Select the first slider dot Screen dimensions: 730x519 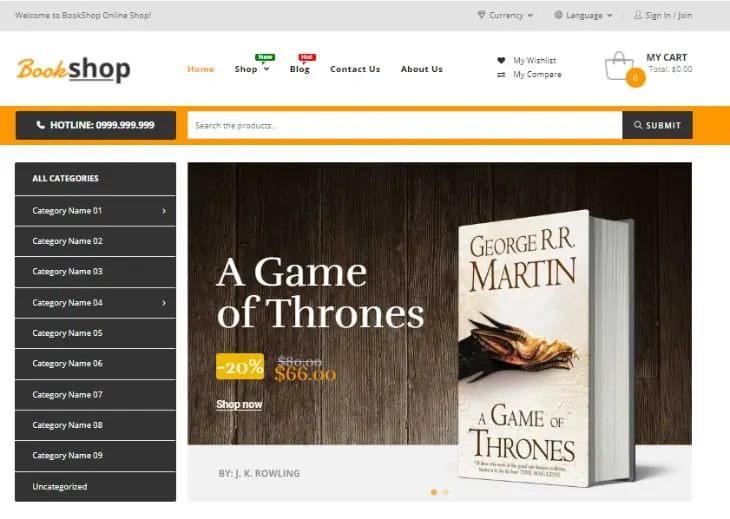[x=434, y=492]
